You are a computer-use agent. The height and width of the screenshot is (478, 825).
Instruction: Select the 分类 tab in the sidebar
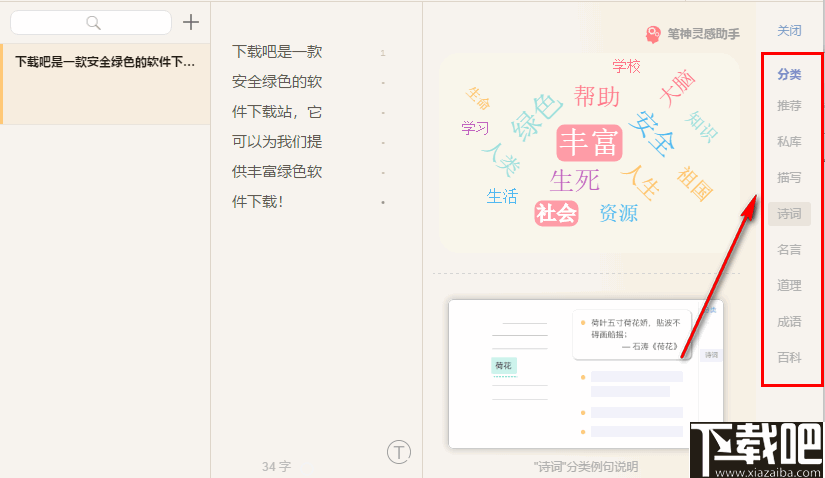click(789, 74)
